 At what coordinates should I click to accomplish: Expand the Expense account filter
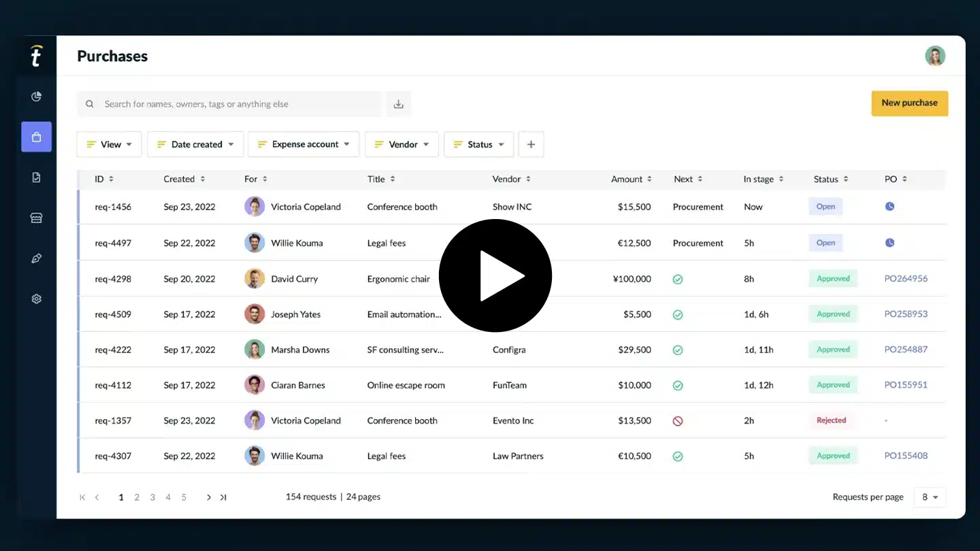tap(304, 144)
